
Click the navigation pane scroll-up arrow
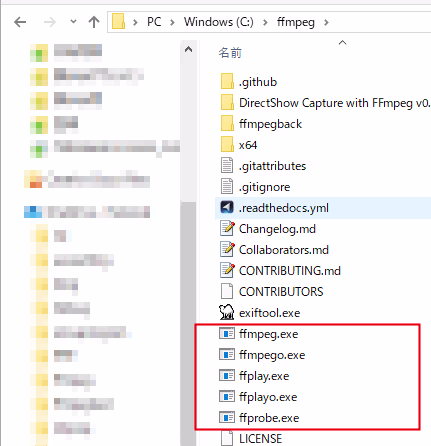188,50
